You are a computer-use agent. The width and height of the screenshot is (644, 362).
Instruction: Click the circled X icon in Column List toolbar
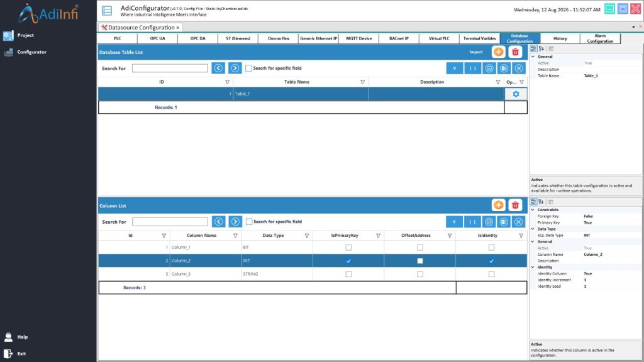click(519, 222)
